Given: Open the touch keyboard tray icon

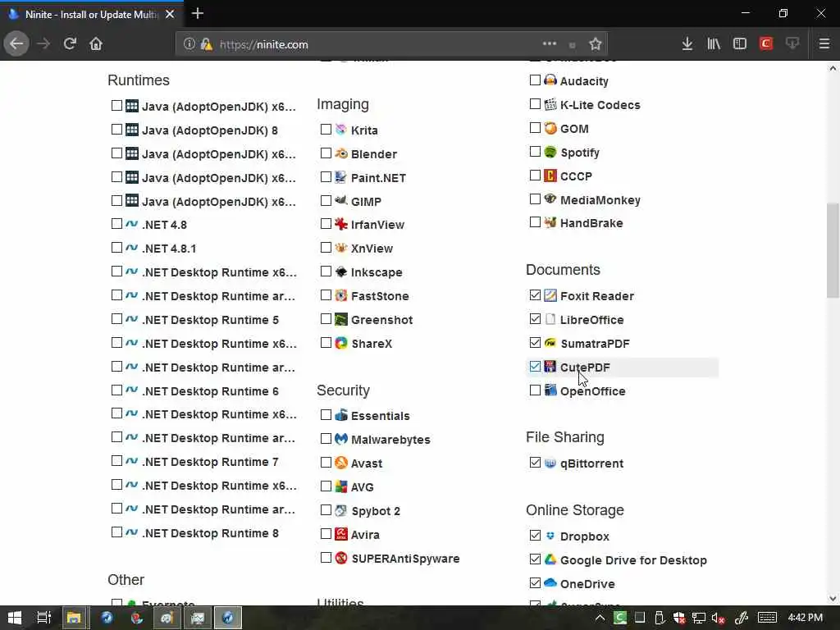Looking at the screenshot, I should tap(767, 619).
